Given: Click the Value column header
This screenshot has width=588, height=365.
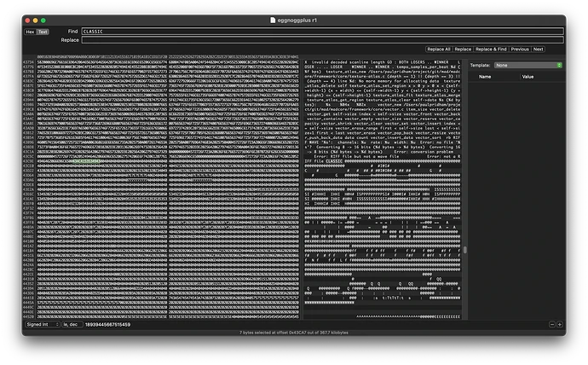Looking at the screenshot, I should (527, 77).
